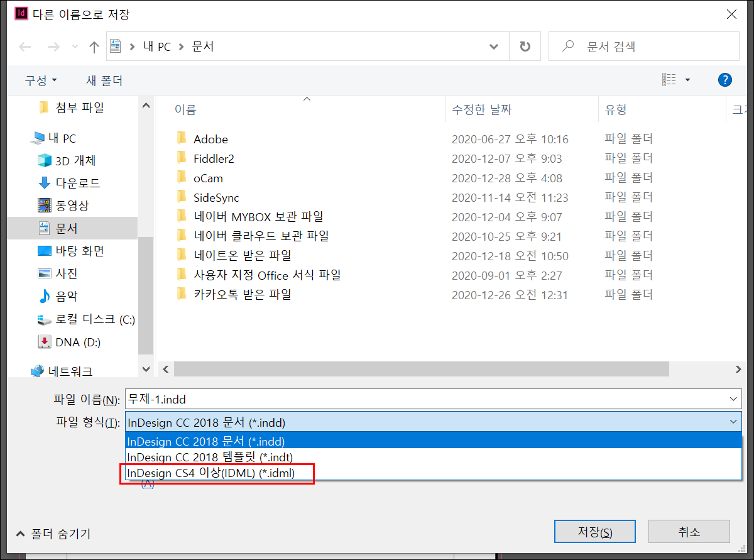Open recent locations dropdown arrow
Screen dimensions: 754x560
[74, 47]
